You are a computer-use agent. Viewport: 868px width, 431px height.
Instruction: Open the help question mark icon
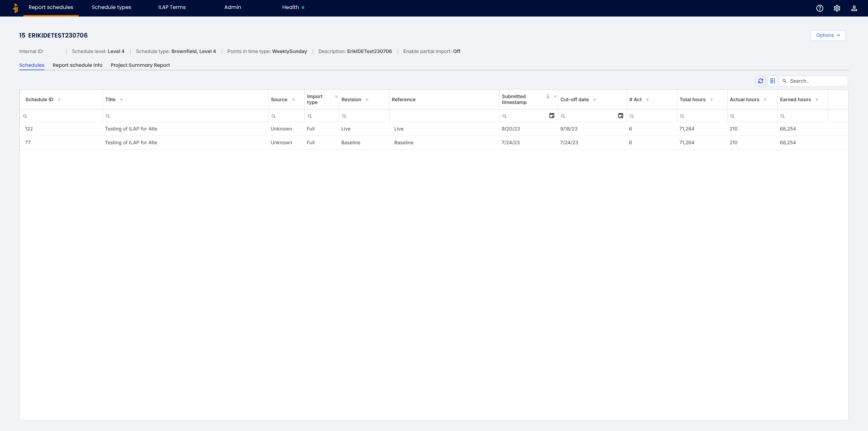tap(820, 8)
